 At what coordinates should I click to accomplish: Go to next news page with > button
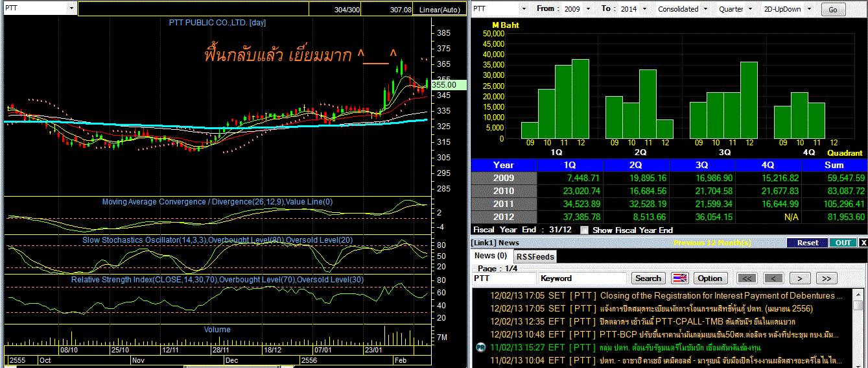[800, 278]
